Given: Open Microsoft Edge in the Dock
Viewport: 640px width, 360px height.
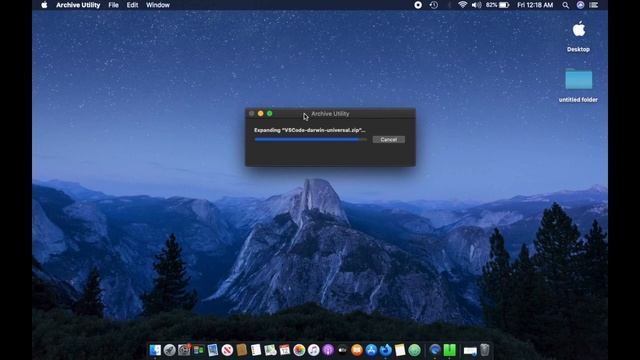Looking at the screenshot, I should (435, 350).
